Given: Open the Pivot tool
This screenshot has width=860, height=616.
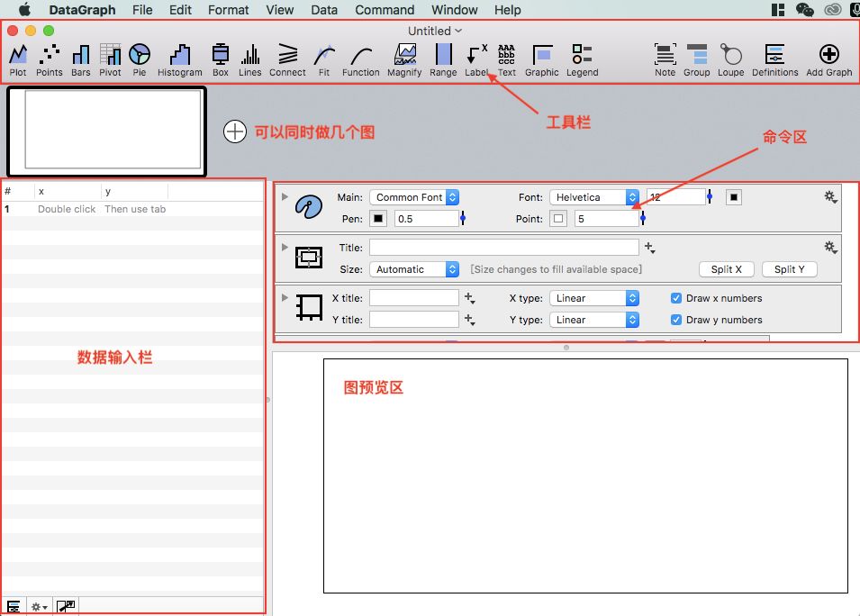Looking at the screenshot, I should [x=110, y=59].
